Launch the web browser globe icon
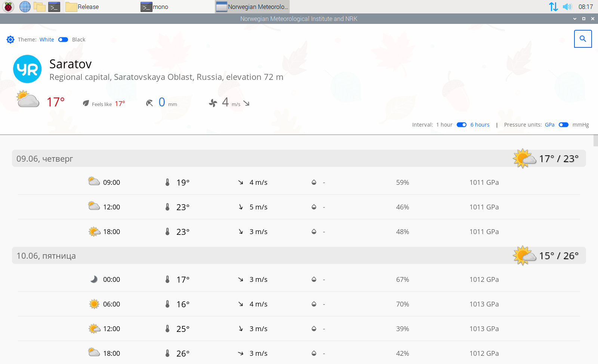Screen dimensions: 598x364 25,7
